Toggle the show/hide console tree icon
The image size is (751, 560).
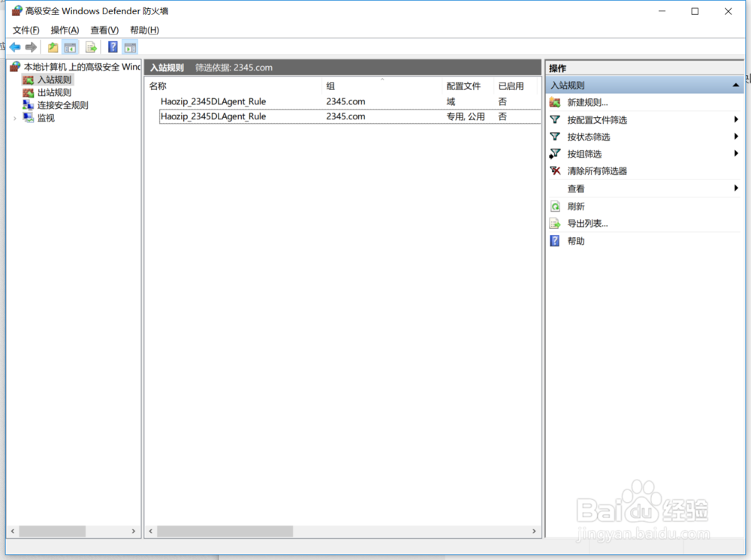point(71,47)
